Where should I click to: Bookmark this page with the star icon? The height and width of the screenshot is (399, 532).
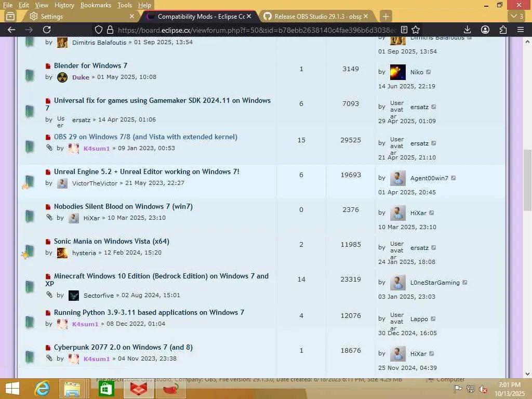click(x=416, y=30)
